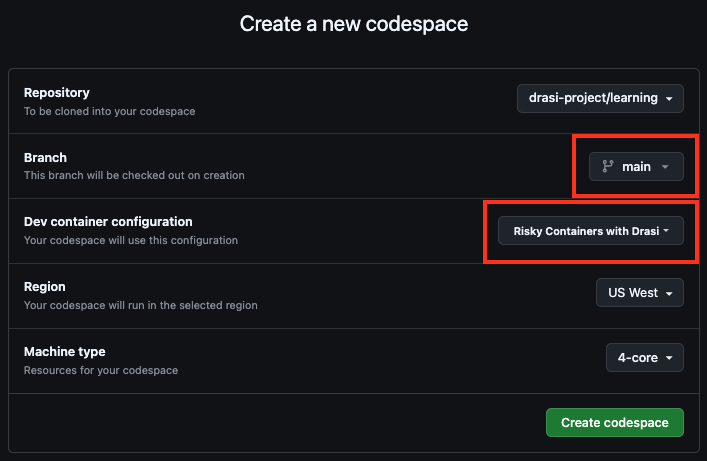Open the drasi-project/learning repository dropdown
This screenshot has width=707, height=461.
(600, 98)
